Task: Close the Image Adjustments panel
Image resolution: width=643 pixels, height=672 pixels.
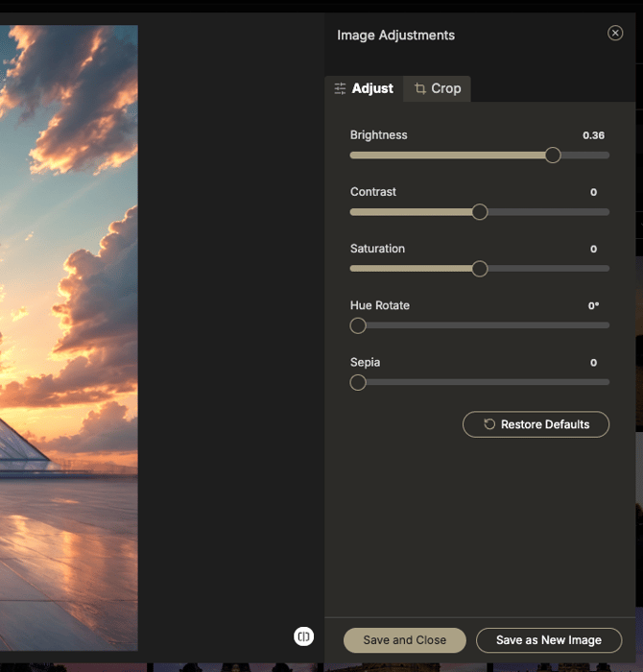Action: [x=615, y=34]
